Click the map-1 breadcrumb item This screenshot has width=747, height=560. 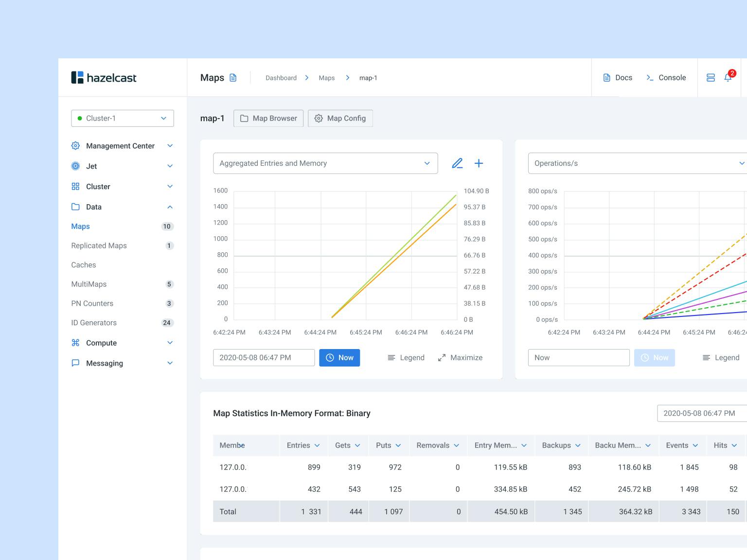[368, 78]
